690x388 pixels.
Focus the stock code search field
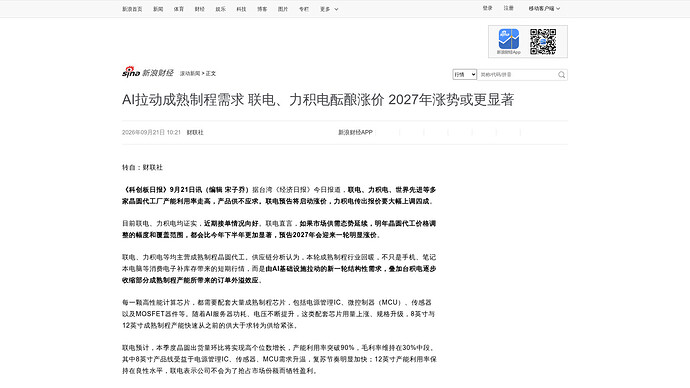[x=517, y=74]
